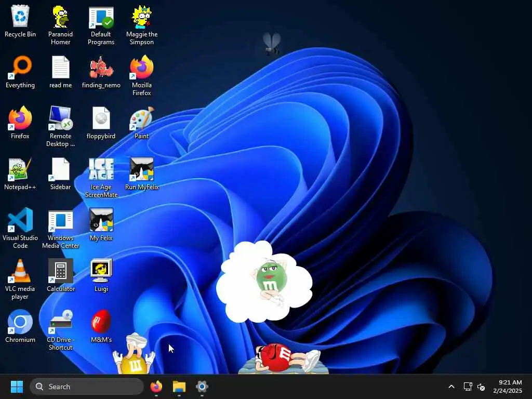Open network status tray icon
This screenshot has height=399, width=532.
coord(468,387)
